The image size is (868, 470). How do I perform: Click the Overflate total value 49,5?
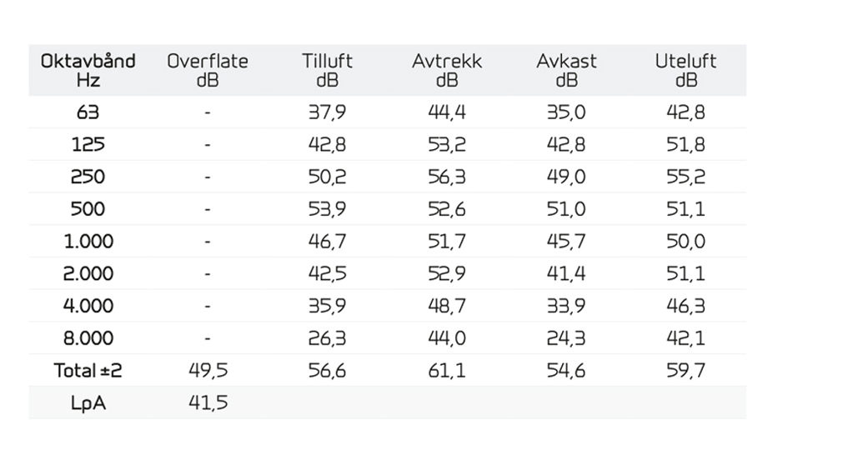(208, 370)
